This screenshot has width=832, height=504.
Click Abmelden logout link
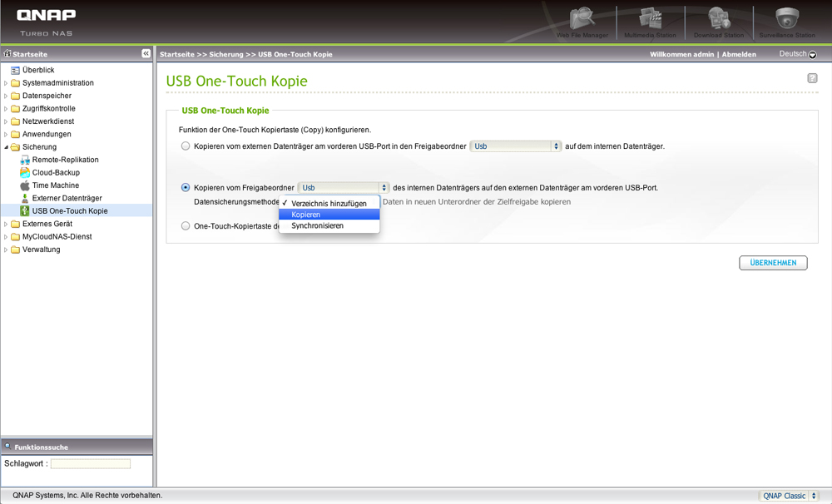[x=739, y=54]
